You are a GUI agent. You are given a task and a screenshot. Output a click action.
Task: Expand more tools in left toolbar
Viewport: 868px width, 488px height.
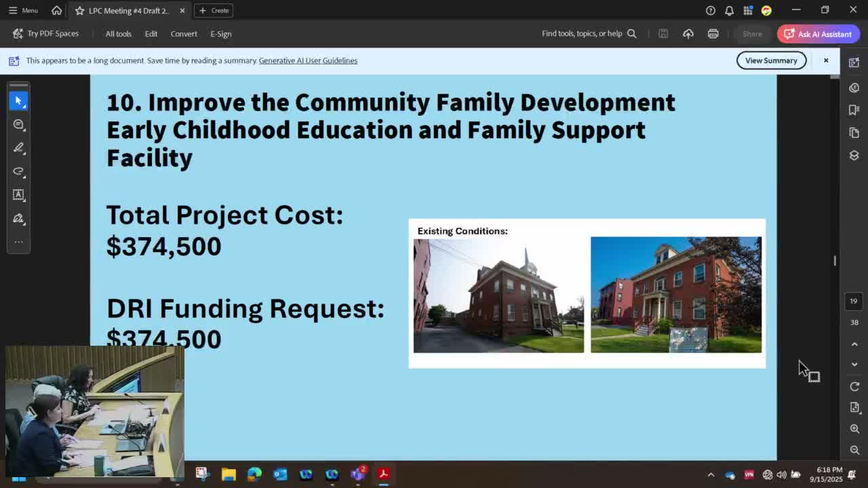coord(18,241)
